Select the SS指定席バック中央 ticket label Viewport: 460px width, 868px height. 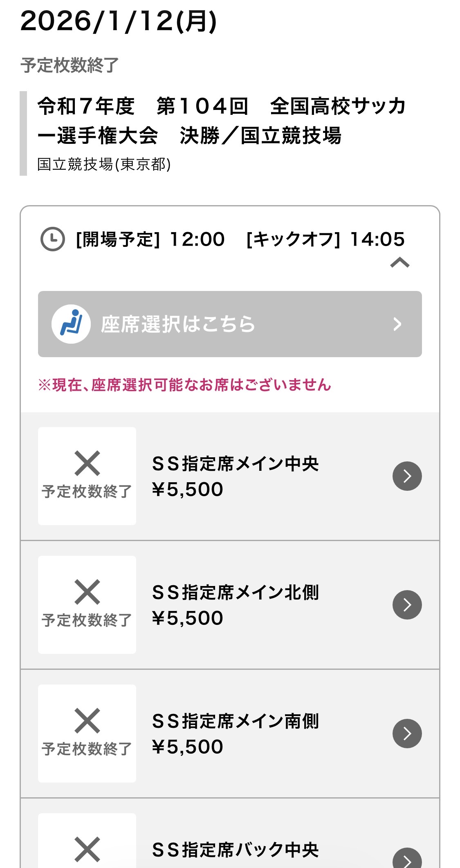click(x=235, y=850)
